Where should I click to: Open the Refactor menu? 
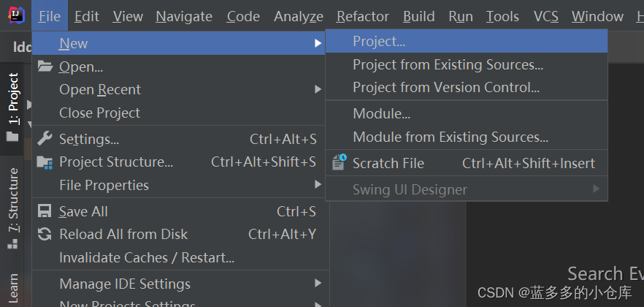tap(363, 16)
